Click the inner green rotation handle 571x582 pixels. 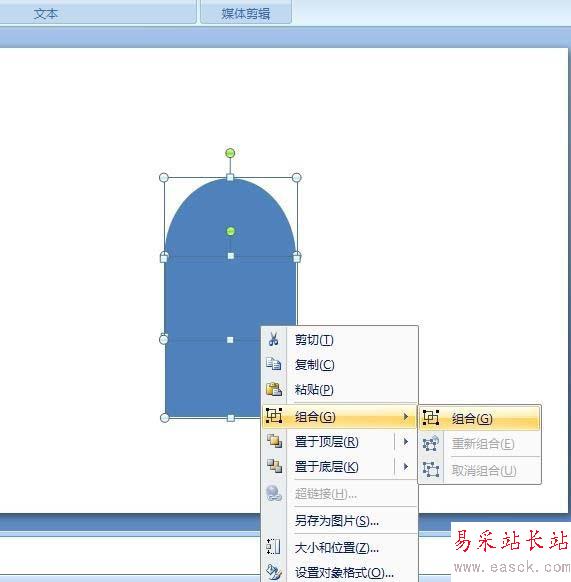(231, 231)
